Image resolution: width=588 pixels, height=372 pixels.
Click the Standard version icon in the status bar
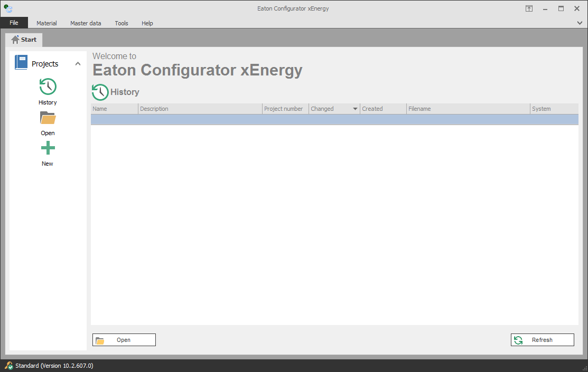(8, 365)
